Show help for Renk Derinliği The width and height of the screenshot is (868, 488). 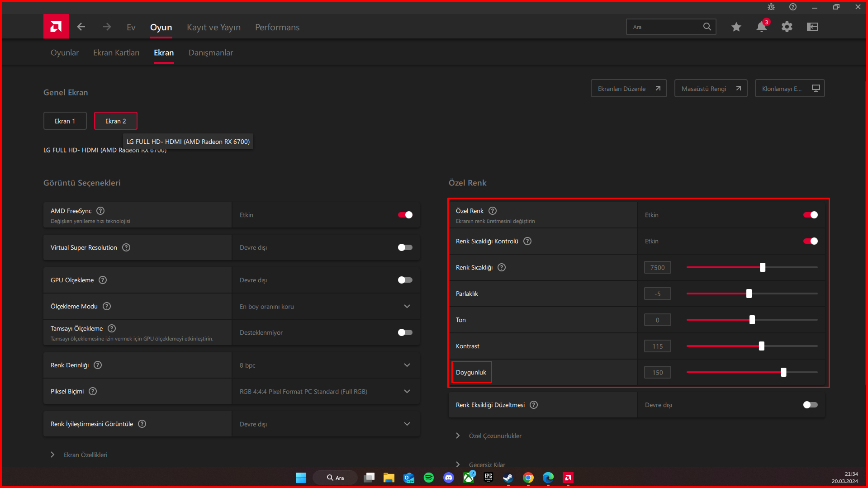(98, 365)
